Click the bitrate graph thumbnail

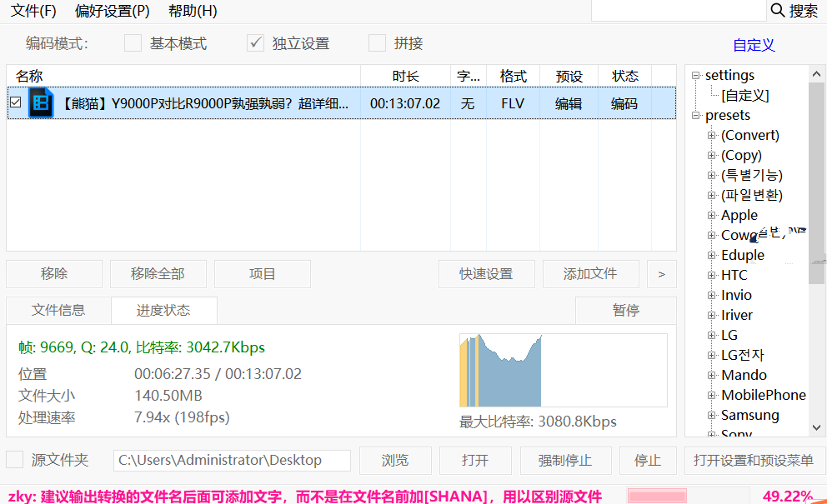point(564,370)
